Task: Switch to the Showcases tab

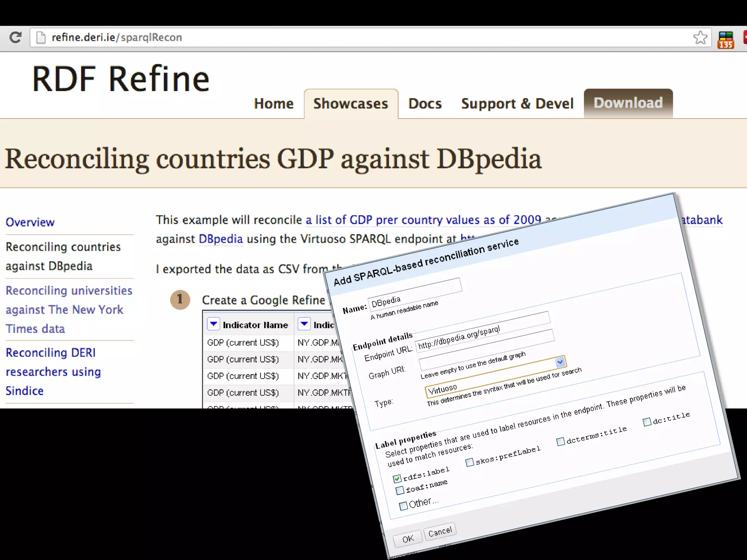Action: (x=351, y=104)
